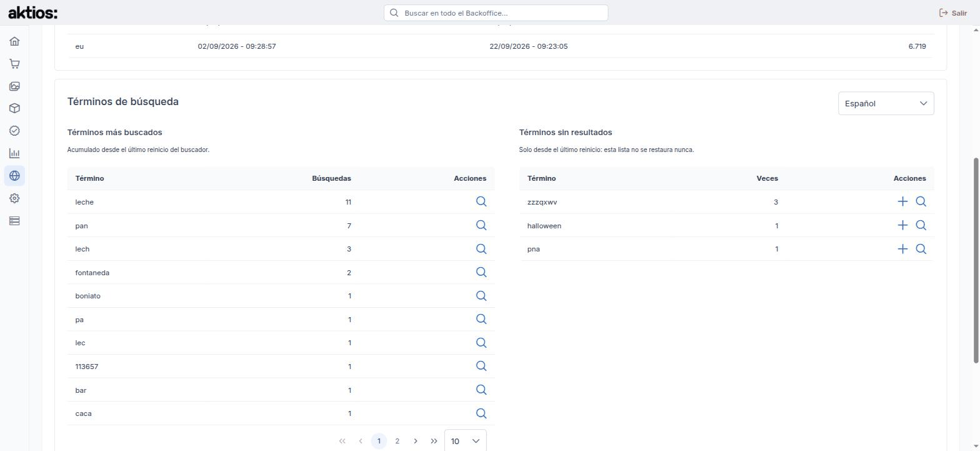Open the rows-per-page dropdown showing 10
This screenshot has height=451, width=980.
pyautogui.click(x=465, y=441)
